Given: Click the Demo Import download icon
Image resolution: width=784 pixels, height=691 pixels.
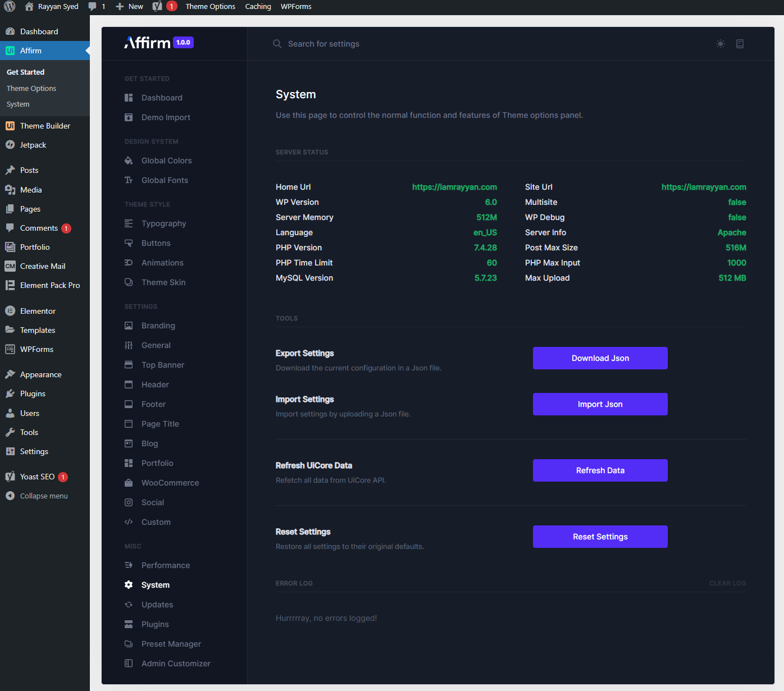Looking at the screenshot, I should (x=129, y=117).
